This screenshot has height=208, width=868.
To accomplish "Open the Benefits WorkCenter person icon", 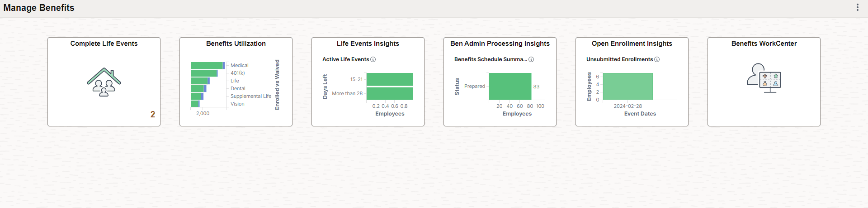I will [764, 78].
